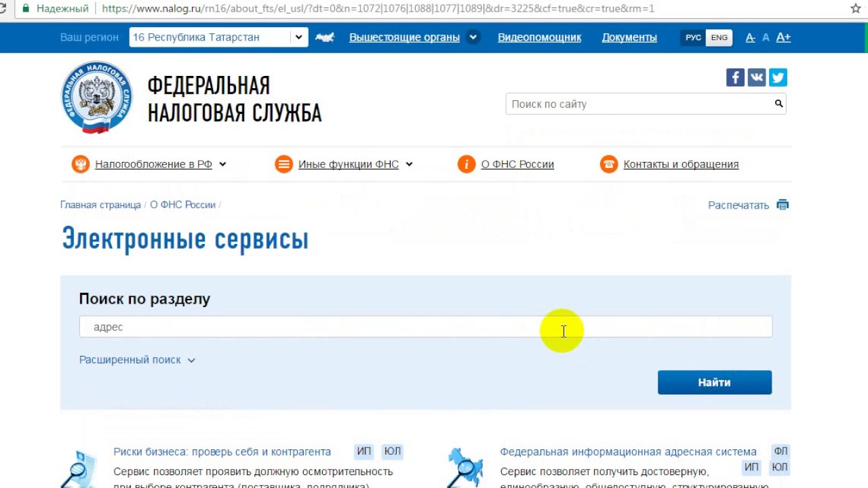
Task: Expand the Иные функции ФНС menu chevron
Action: tap(409, 164)
